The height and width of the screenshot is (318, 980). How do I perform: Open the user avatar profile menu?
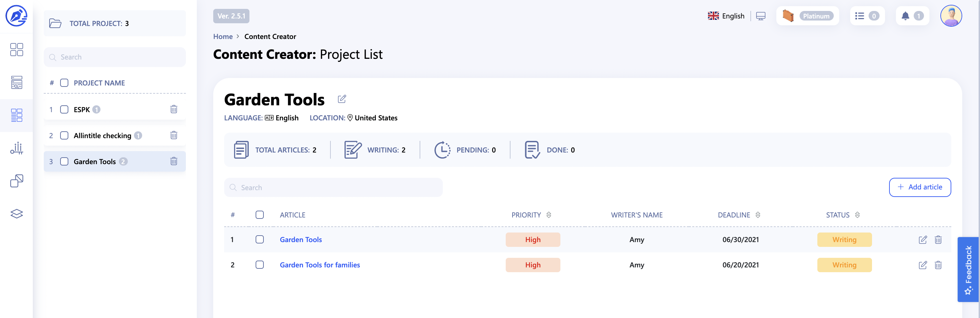pyautogui.click(x=951, y=16)
